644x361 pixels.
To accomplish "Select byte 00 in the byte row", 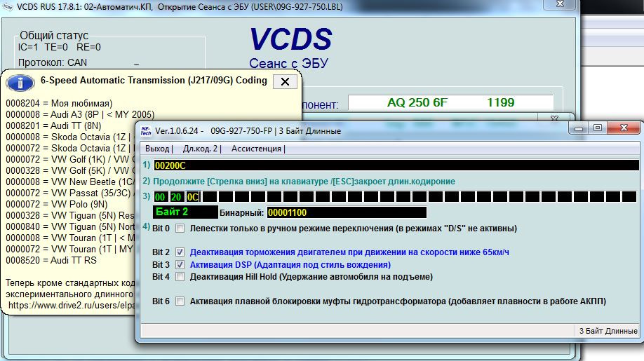I will tap(160, 197).
